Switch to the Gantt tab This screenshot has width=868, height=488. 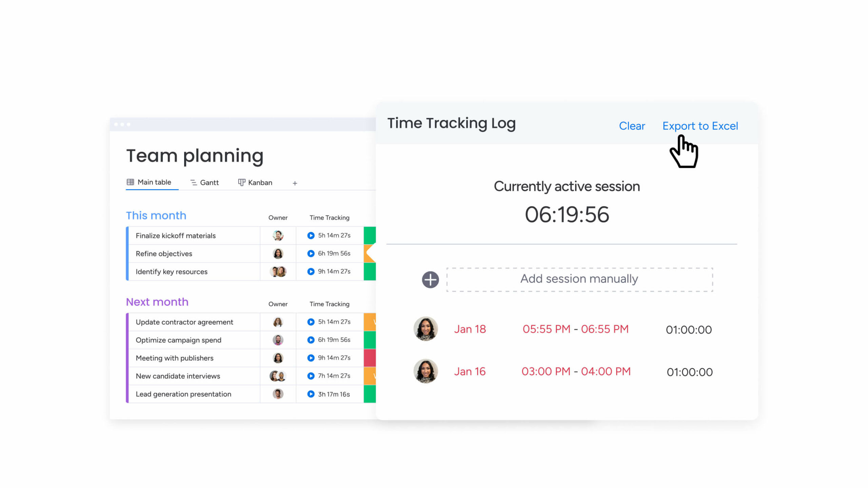(x=205, y=182)
